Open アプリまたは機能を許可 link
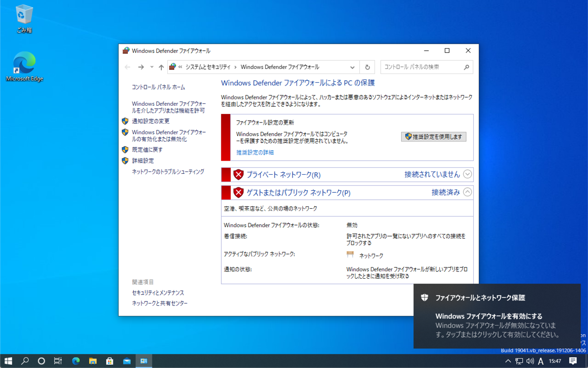 tap(169, 107)
